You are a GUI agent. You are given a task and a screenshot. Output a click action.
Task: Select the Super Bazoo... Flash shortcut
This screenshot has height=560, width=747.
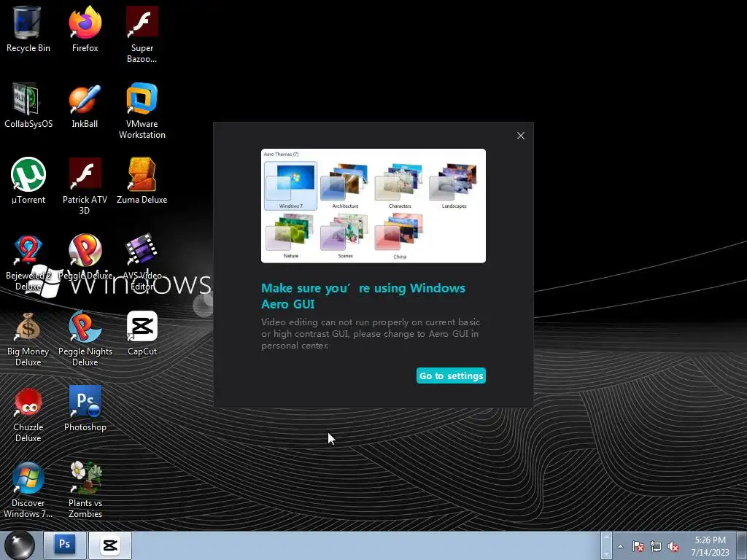click(x=142, y=34)
